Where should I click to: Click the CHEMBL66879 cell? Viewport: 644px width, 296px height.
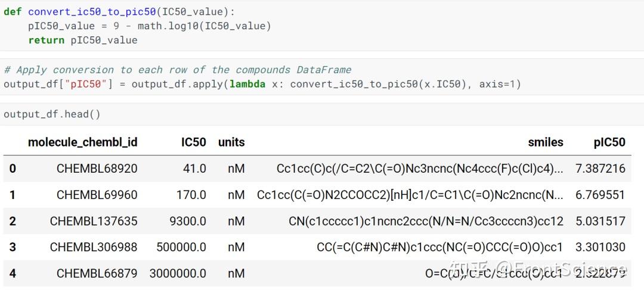click(x=97, y=273)
